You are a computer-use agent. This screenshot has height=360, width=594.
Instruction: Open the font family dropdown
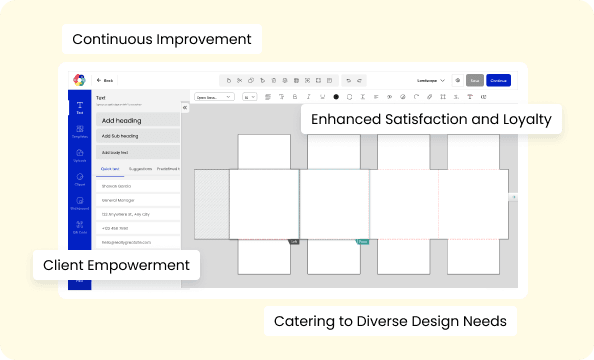coord(214,97)
